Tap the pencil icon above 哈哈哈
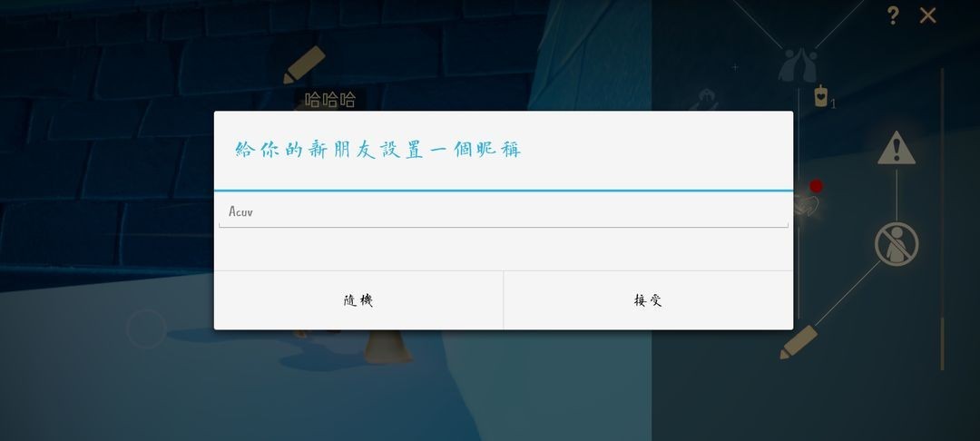The width and height of the screenshot is (980, 441). point(304,64)
